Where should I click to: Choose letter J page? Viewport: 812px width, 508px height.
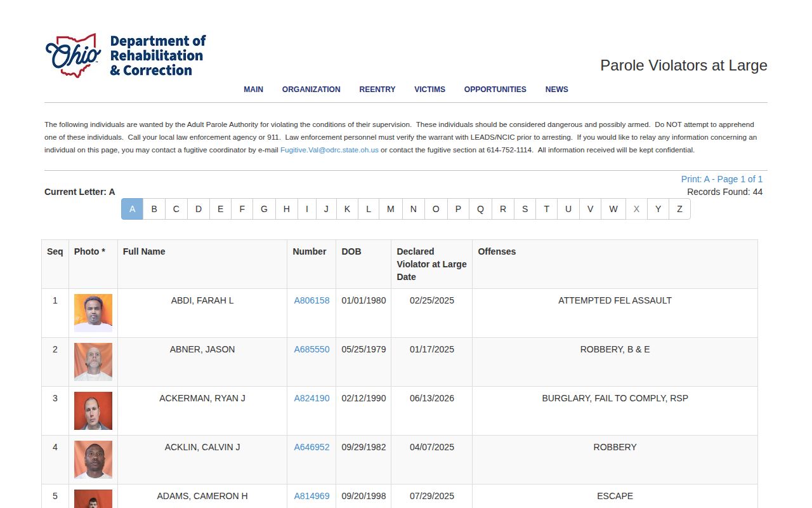point(326,209)
